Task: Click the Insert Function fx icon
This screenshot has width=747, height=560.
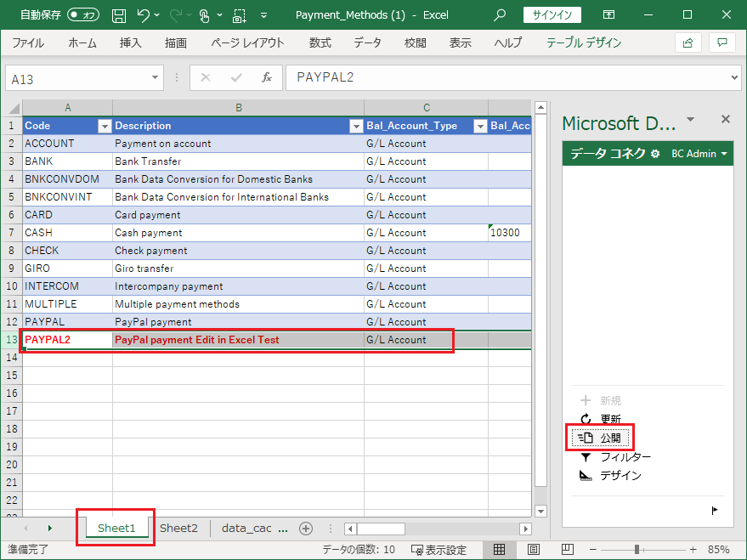Action: pos(267,77)
